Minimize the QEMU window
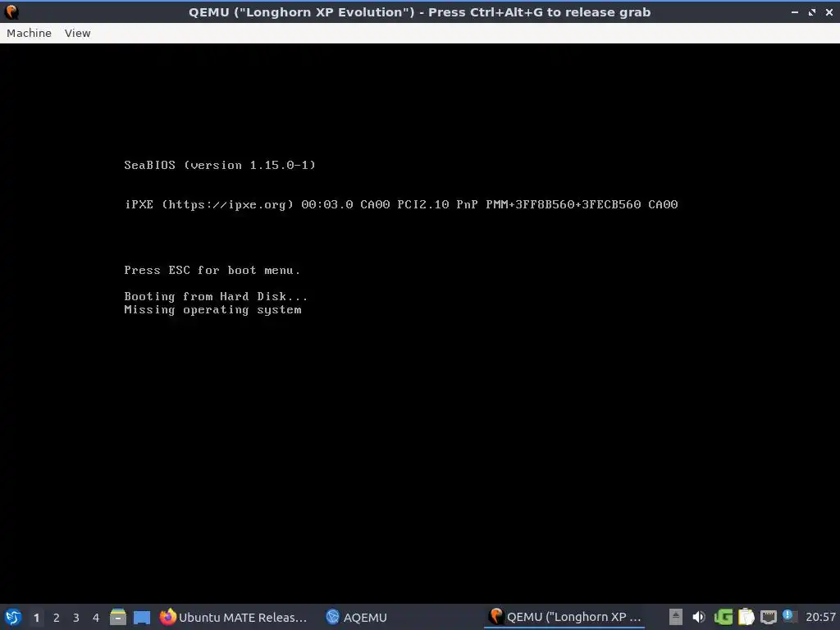The image size is (840, 630). 794,11
